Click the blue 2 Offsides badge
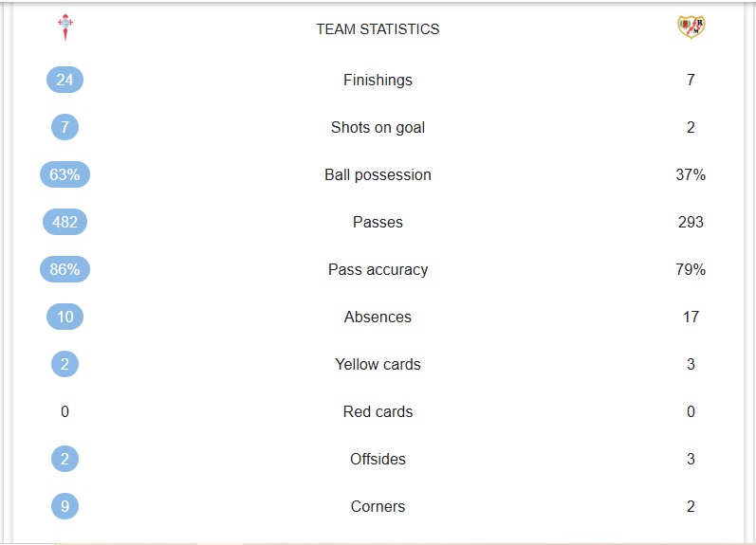This screenshot has width=756, height=545. coord(65,459)
